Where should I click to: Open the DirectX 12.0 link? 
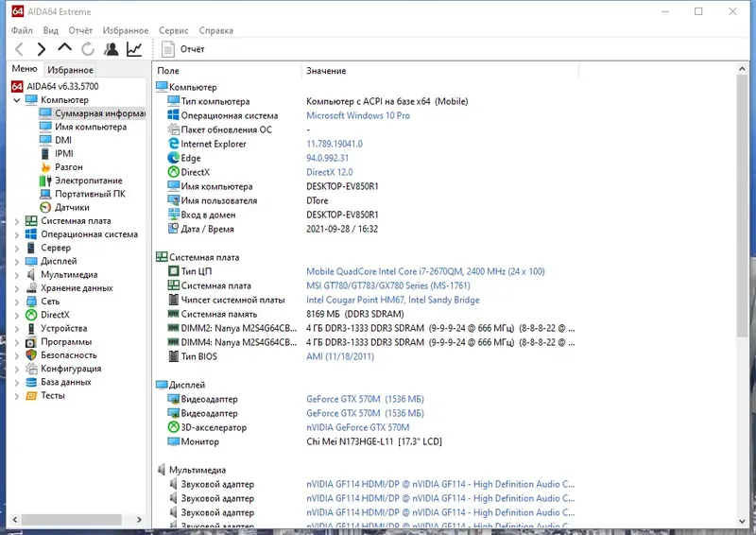329,172
